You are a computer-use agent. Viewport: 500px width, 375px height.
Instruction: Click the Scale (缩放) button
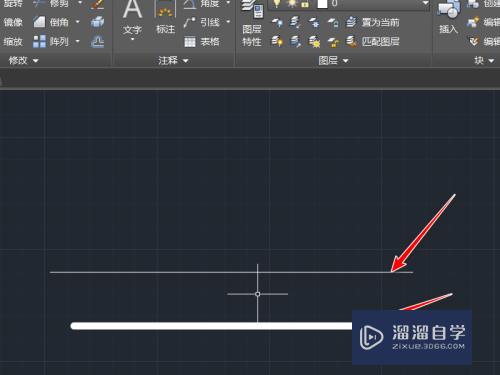pos(13,41)
